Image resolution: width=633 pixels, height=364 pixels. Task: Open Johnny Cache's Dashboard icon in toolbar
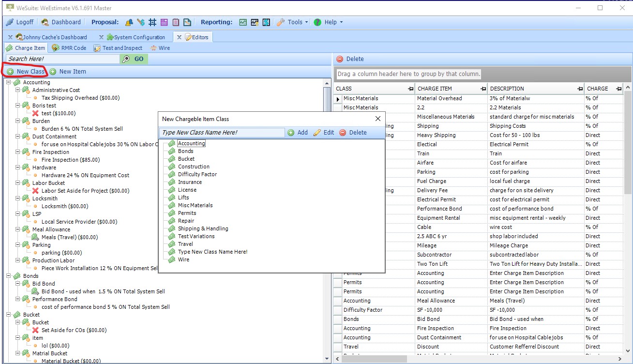click(x=19, y=37)
